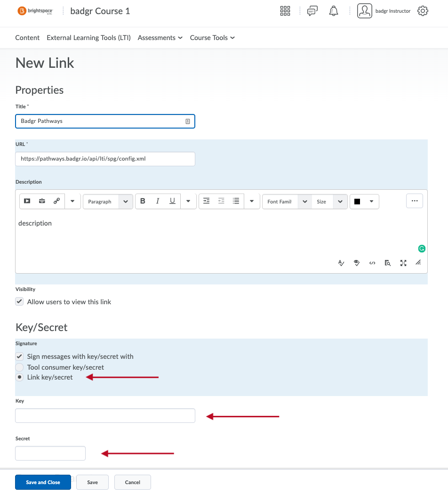Screen dimensions: 448x494
Task: Toggle Italic formatting in description editor
Action: pyautogui.click(x=158, y=201)
